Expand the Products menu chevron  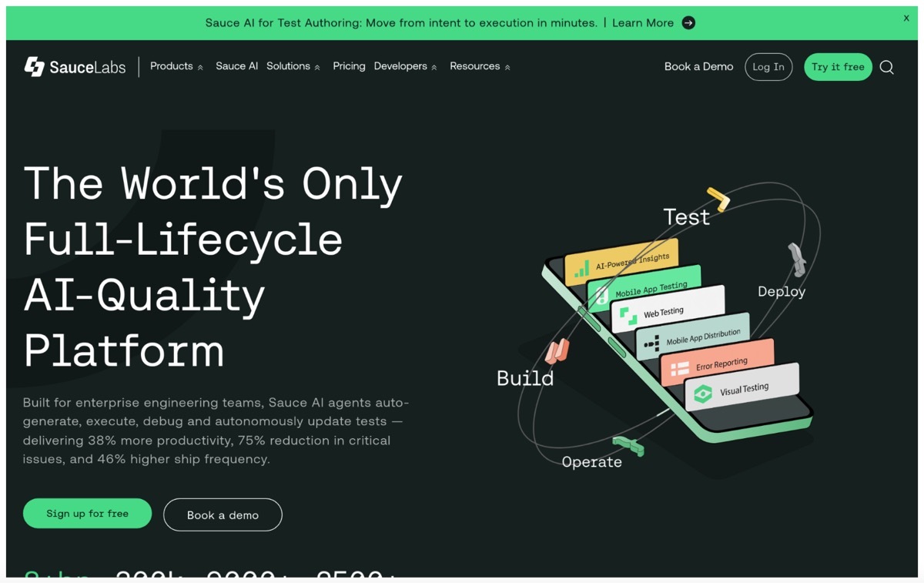point(200,68)
